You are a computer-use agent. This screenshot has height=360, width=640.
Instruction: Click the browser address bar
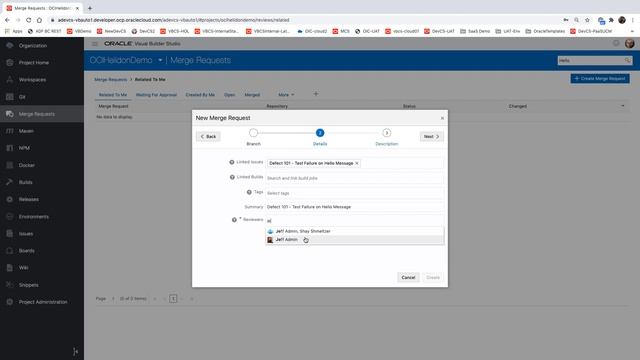click(x=302, y=20)
